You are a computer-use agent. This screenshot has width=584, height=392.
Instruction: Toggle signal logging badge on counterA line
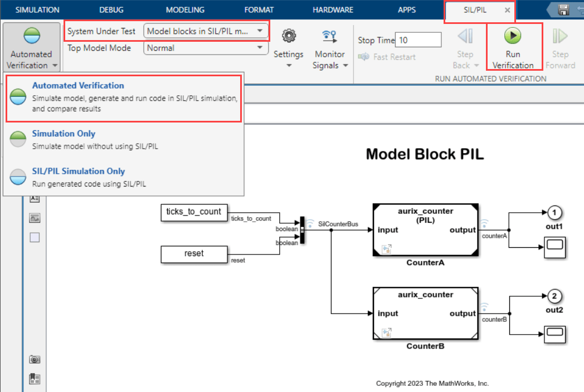coord(485,223)
